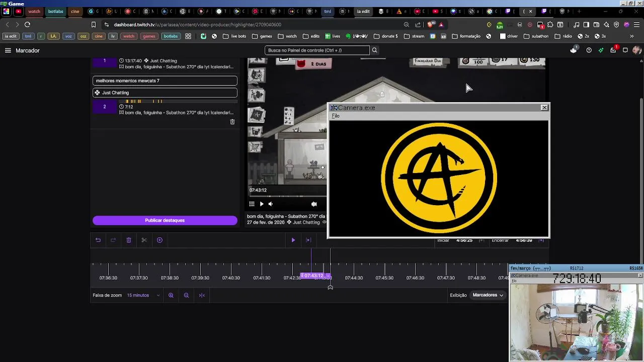Screen dimensions: 644x362
Task: Click the 07:44:30 timeline tick label
Action: (354, 278)
